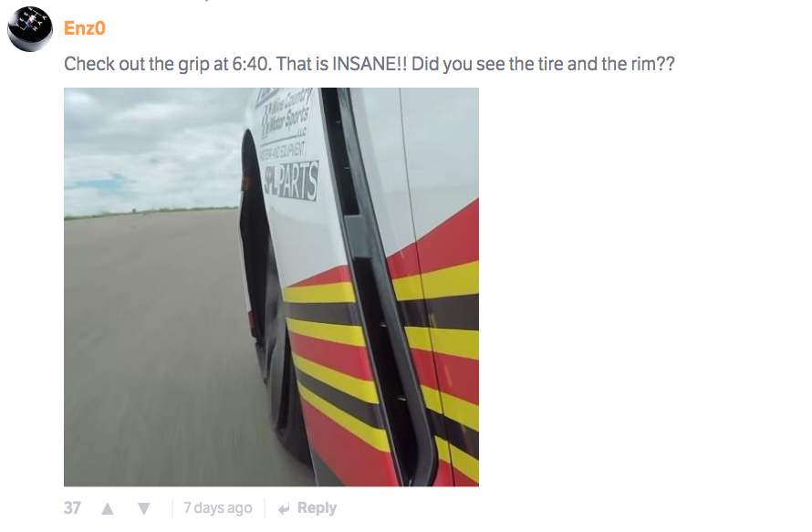Viewport: 812px width, 532px height.
Task: Click the SPL PARTS decal in photo
Action: coord(291,182)
